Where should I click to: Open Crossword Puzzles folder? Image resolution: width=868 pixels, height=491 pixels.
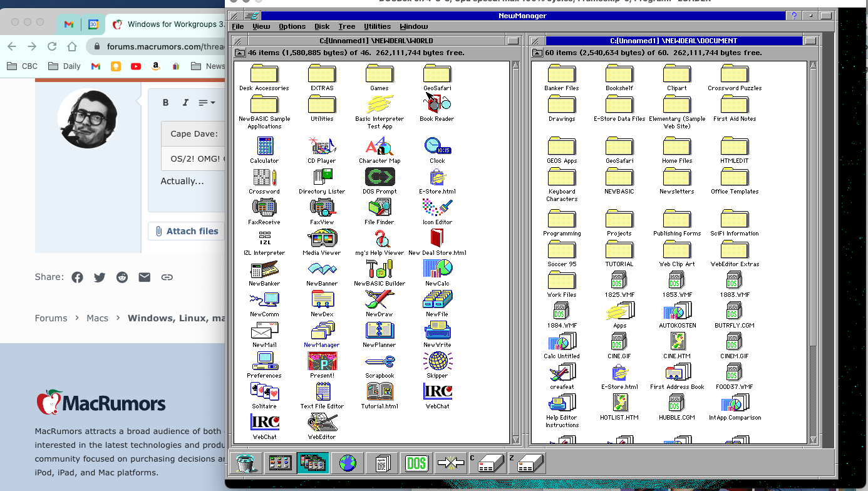point(735,78)
